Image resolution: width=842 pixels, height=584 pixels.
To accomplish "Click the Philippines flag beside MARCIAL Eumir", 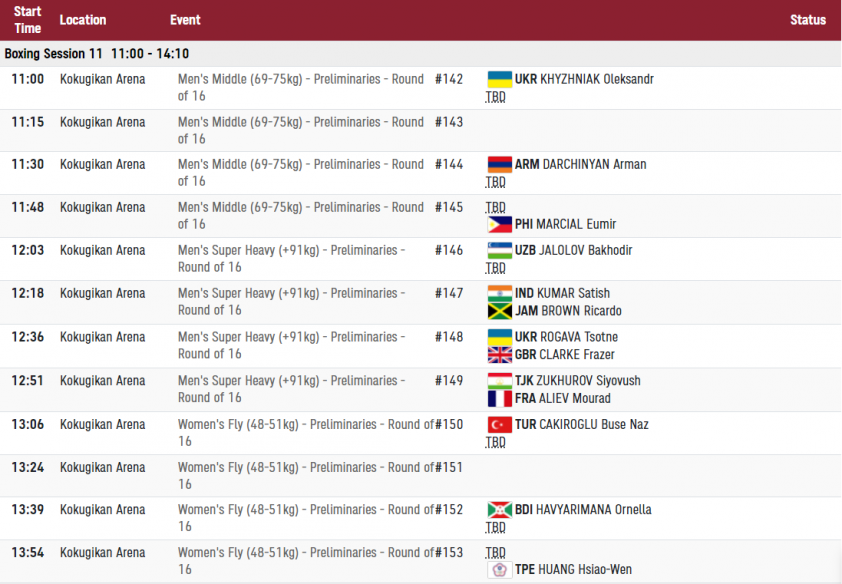I will [499, 224].
